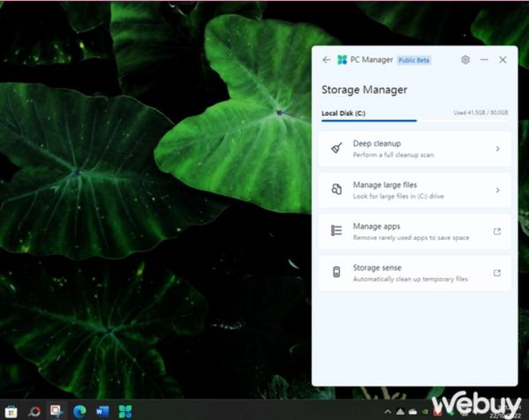Click 'Perform a full cleanup scan' text
Screen dimensions: 529x420
click(393, 155)
